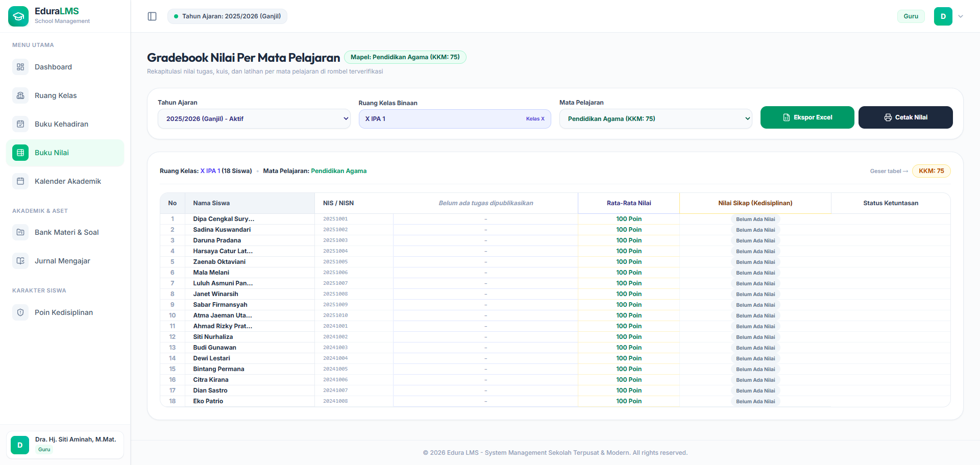Click the Cetak Nilai button
Viewport: 980px width, 465px height.
tap(905, 117)
